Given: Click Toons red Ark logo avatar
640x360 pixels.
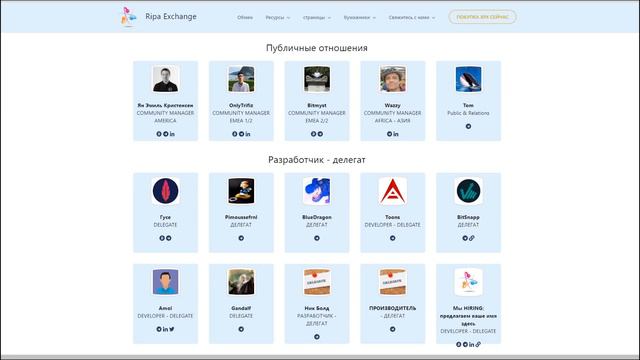Looking at the screenshot, I should coord(393,191).
